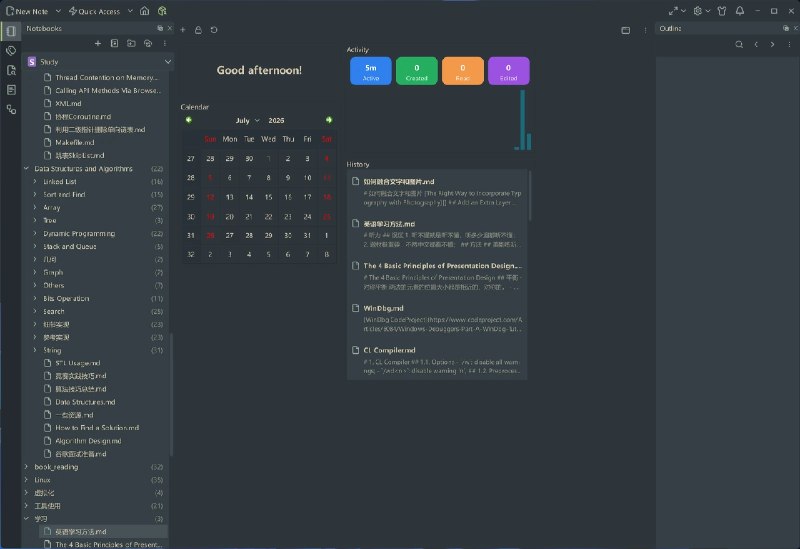Expand the book_reading folder
The height and width of the screenshot is (549, 800).
coord(26,467)
